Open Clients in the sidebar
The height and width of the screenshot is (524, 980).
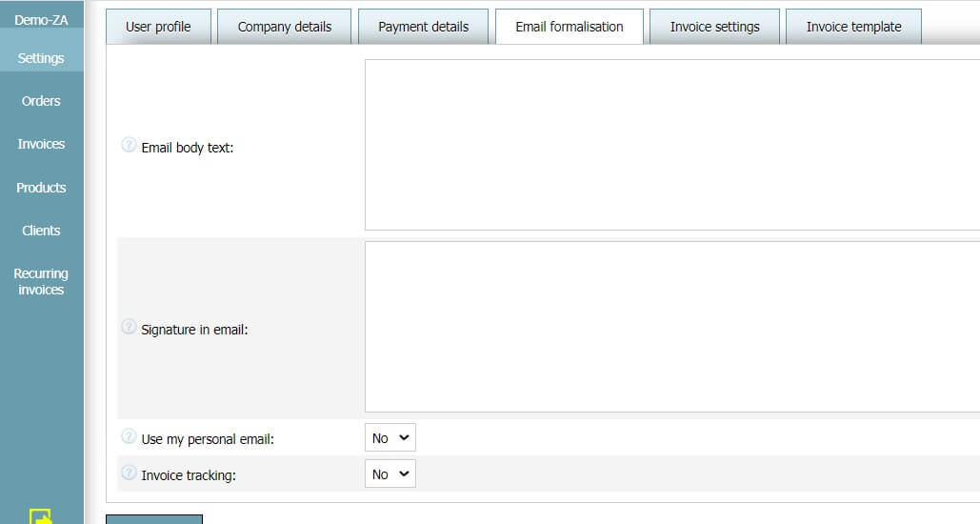click(41, 231)
